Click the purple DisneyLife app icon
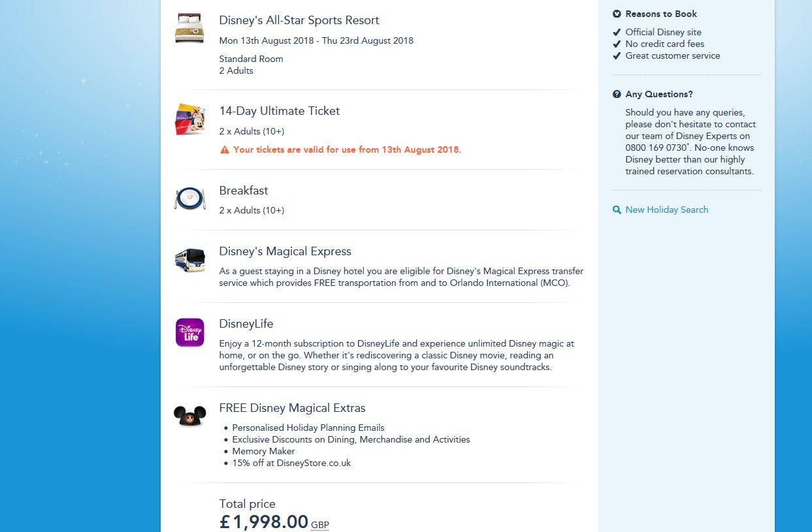The height and width of the screenshot is (532, 812). (x=190, y=332)
